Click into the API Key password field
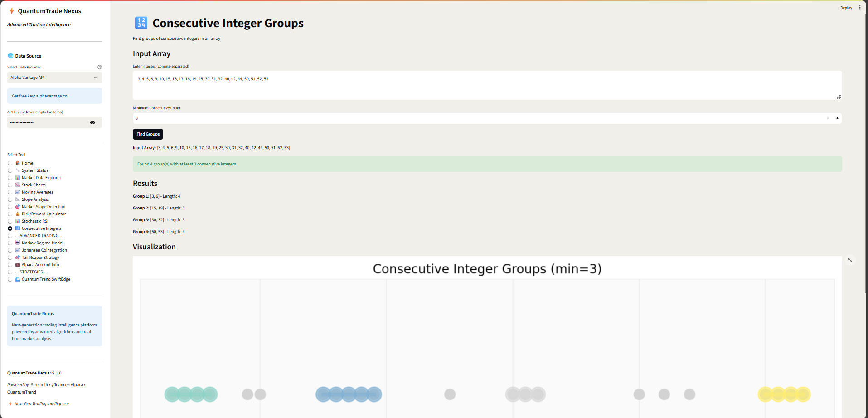The width and height of the screenshot is (868, 418). click(x=47, y=122)
